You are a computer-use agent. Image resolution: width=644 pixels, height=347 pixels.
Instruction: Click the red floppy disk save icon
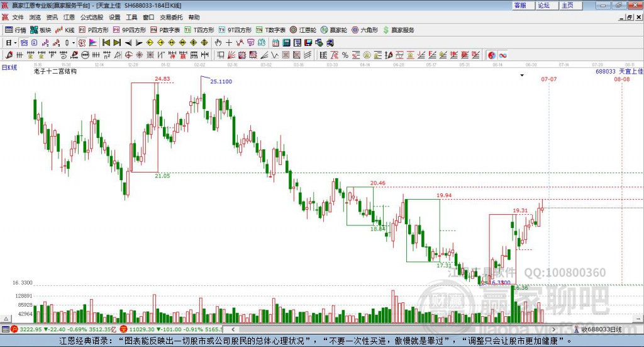tap(308, 42)
